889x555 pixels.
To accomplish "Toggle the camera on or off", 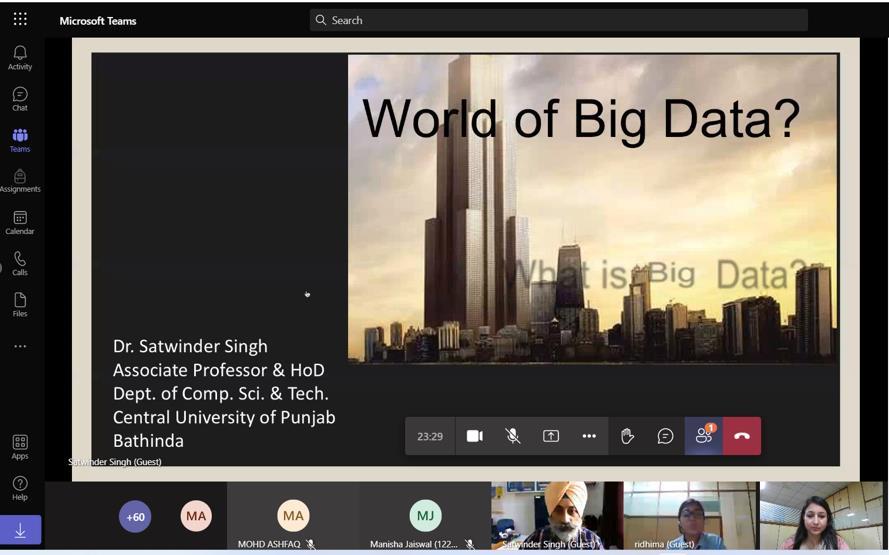I will 475,436.
